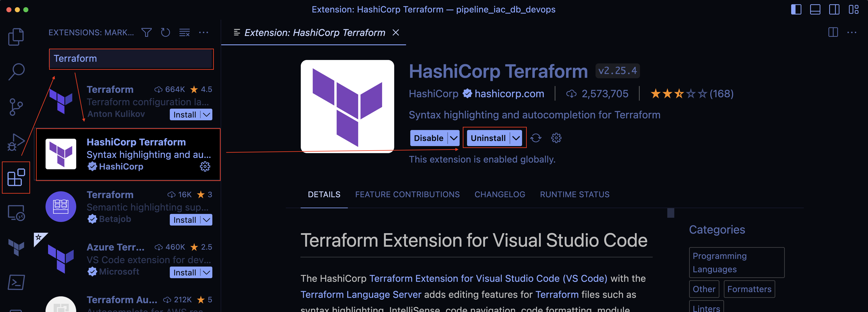Toggle the bottom panel visibility
This screenshot has width=868, height=312.
point(815,10)
